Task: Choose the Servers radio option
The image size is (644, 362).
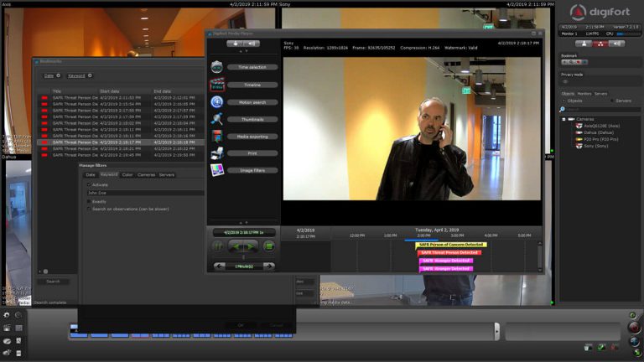Action: tap(611, 101)
